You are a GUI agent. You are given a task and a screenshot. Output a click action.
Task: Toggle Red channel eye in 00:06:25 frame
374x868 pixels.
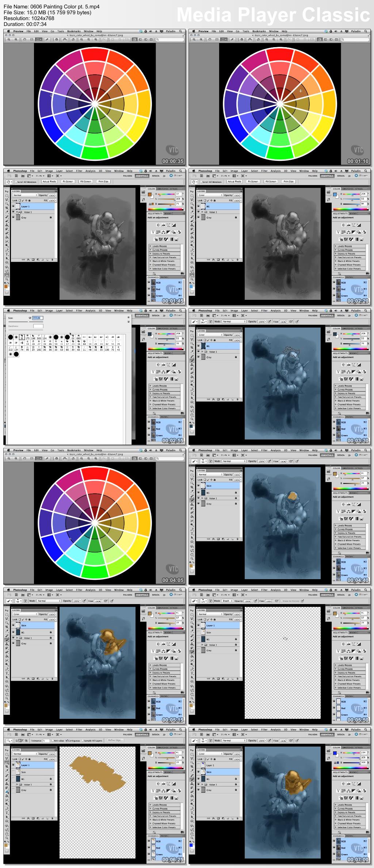click(149, 848)
